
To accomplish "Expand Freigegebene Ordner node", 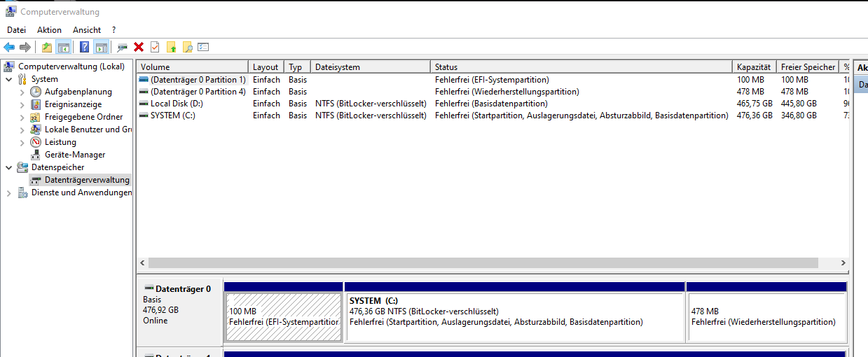I will (22, 117).
